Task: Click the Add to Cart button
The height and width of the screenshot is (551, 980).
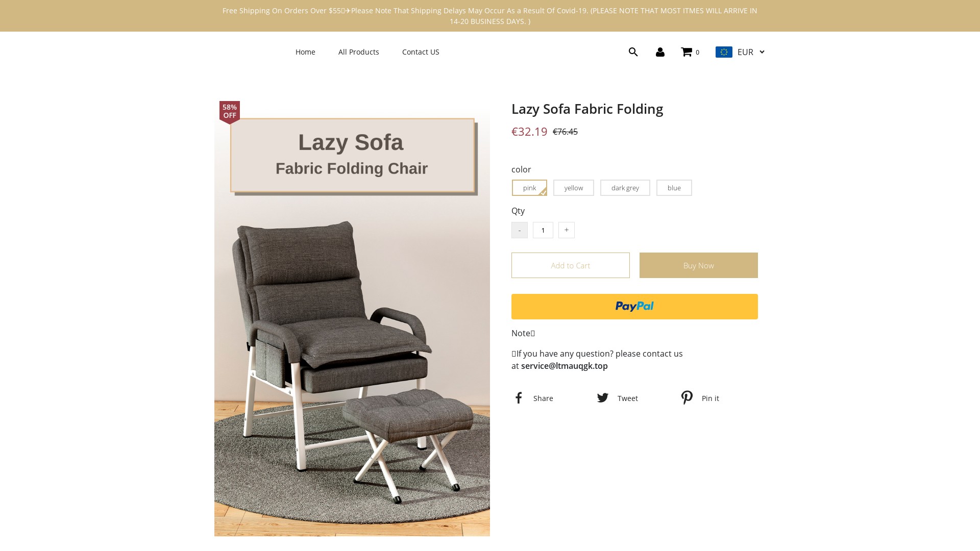Action: [x=571, y=265]
